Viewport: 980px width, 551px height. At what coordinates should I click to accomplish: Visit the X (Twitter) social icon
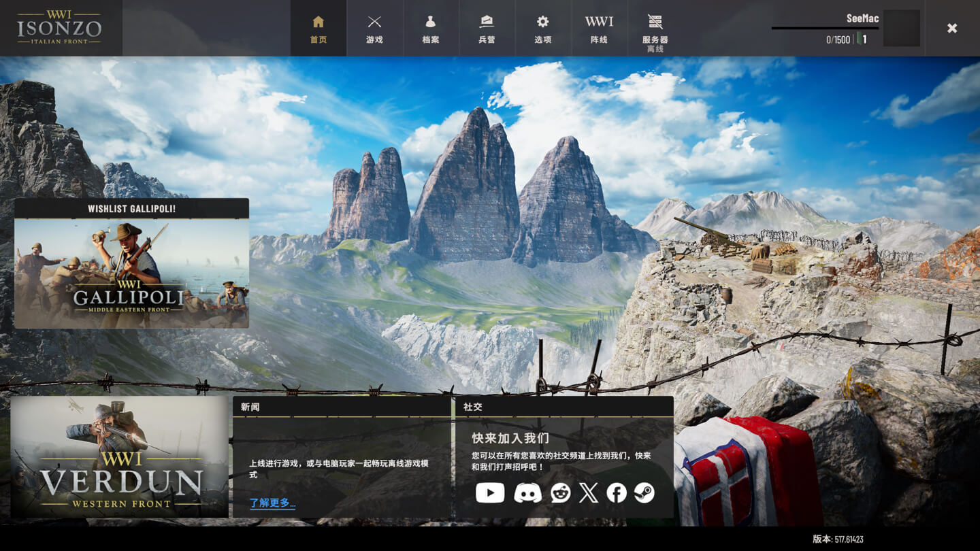coord(589,492)
